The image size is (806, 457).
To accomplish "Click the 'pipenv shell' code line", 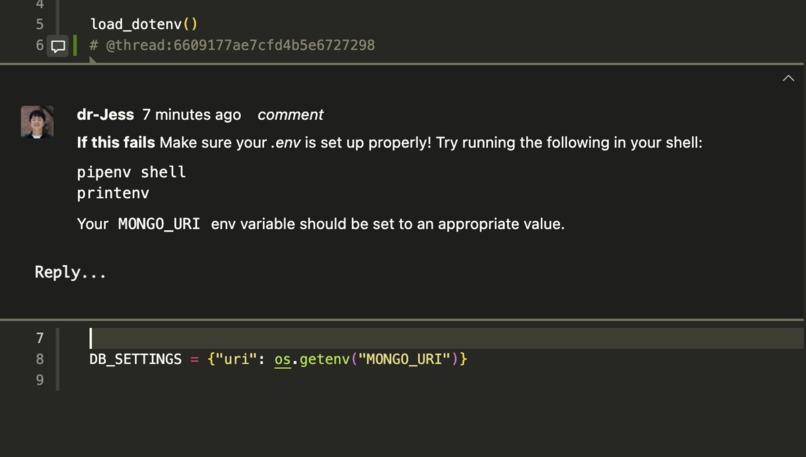I will click(131, 172).
